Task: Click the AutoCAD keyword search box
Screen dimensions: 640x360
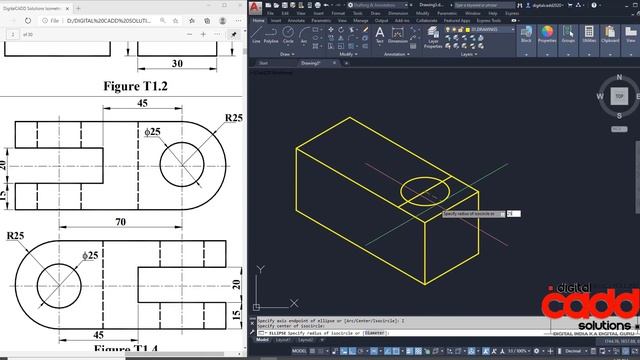Action: click(485, 5)
